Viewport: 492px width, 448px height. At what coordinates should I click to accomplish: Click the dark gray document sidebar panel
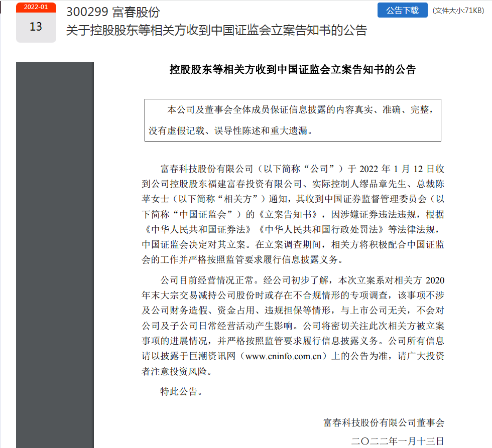55,255
